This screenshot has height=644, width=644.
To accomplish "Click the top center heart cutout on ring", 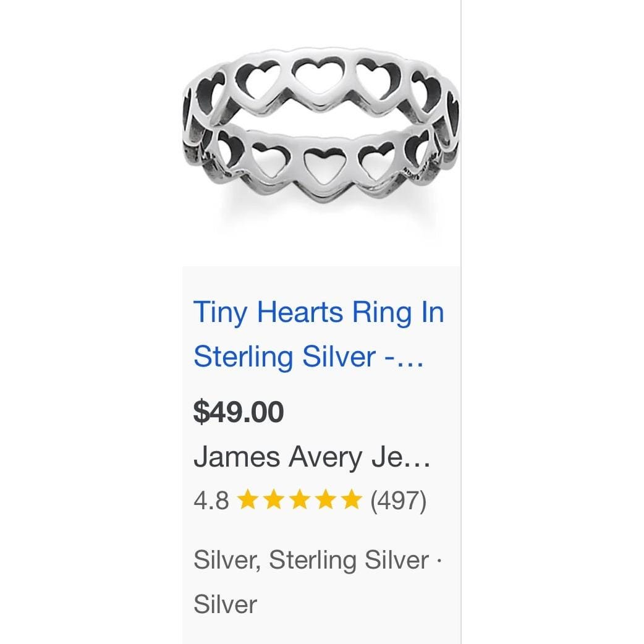I will [x=318, y=77].
